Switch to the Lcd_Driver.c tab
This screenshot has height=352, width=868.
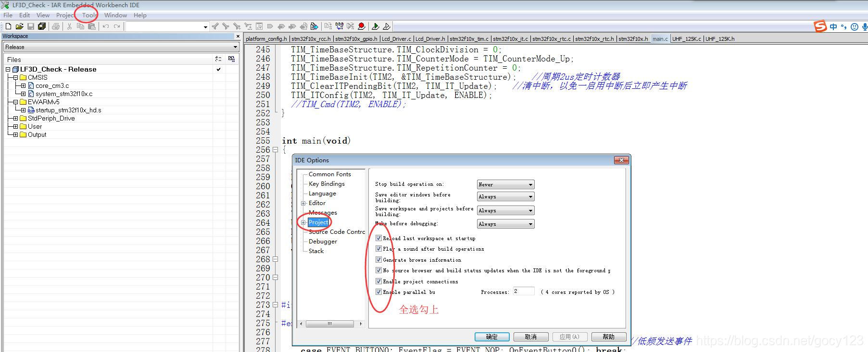pyautogui.click(x=397, y=39)
